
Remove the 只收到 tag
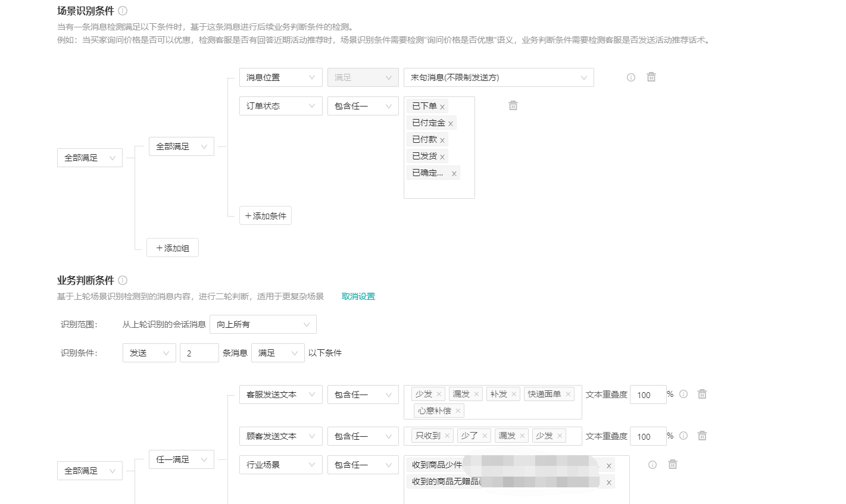(447, 436)
